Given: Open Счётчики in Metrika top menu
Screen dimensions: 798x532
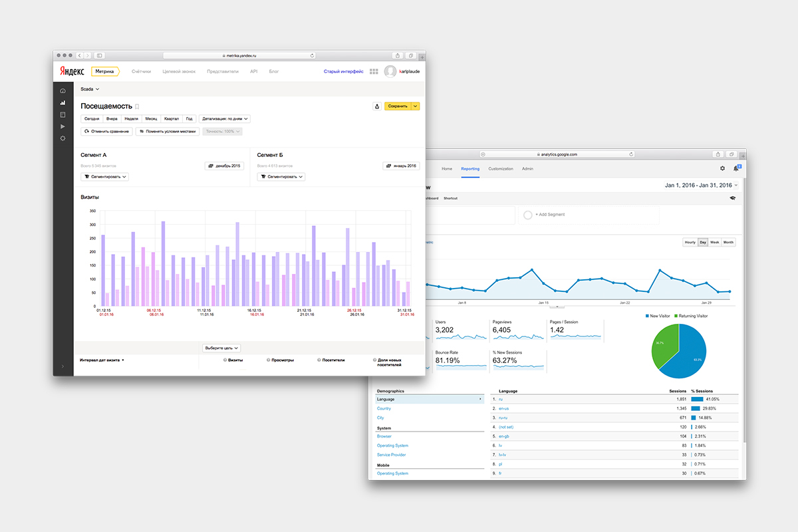Looking at the screenshot, I should pyautogui.click(x=141, y=71).
